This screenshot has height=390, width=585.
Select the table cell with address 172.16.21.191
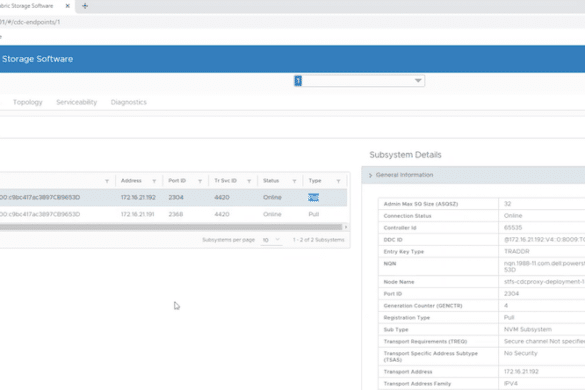click(138, 214)
